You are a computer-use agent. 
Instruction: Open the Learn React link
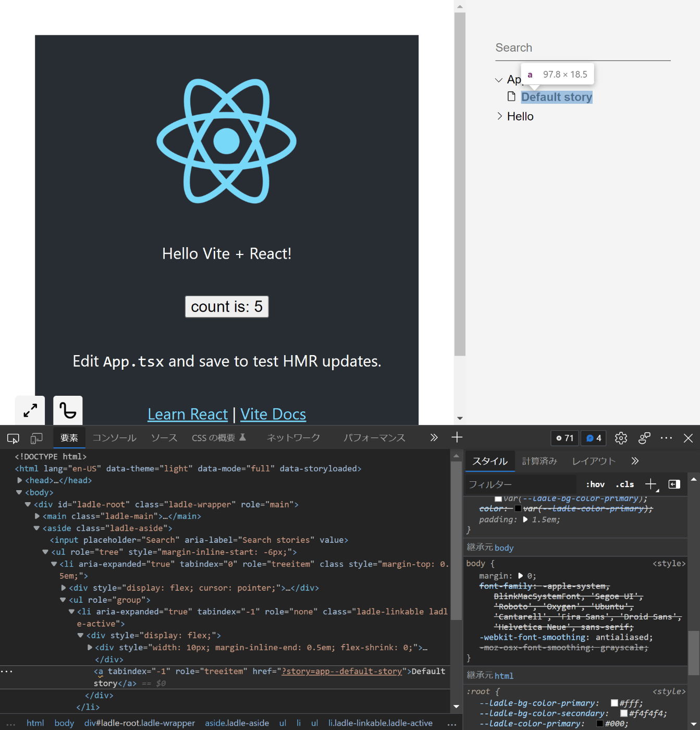point(188,414)
